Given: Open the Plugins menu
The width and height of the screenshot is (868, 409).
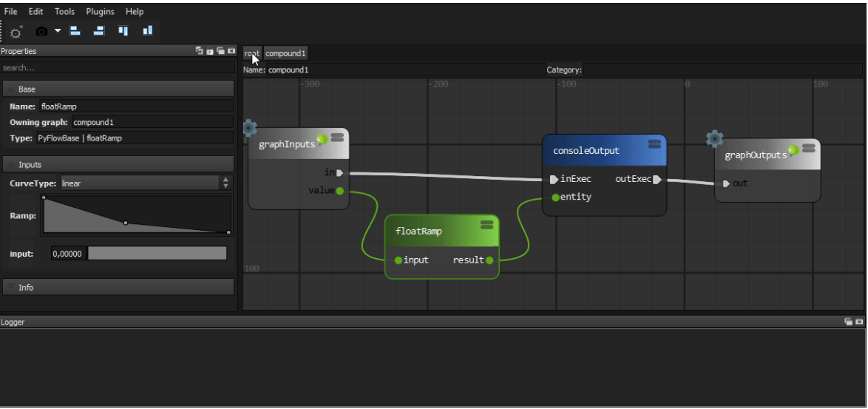Looking at the screenshot, I should pyautogui.click(x=101, y=11).
